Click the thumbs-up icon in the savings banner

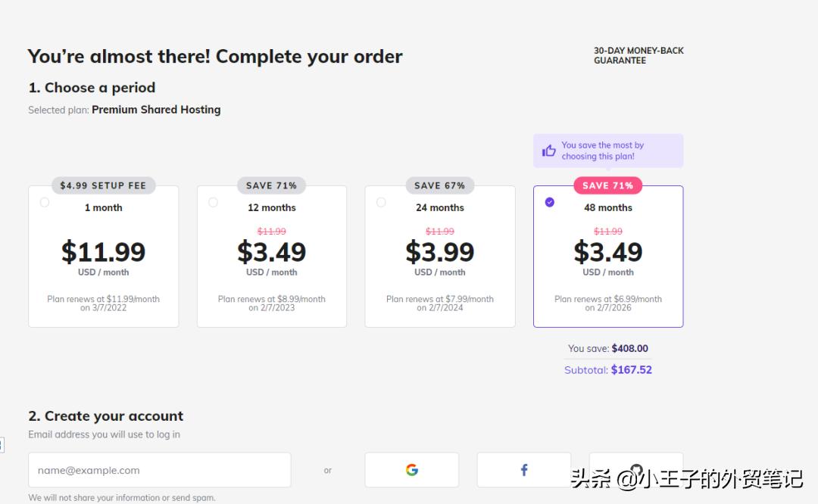tap(549, 150)
